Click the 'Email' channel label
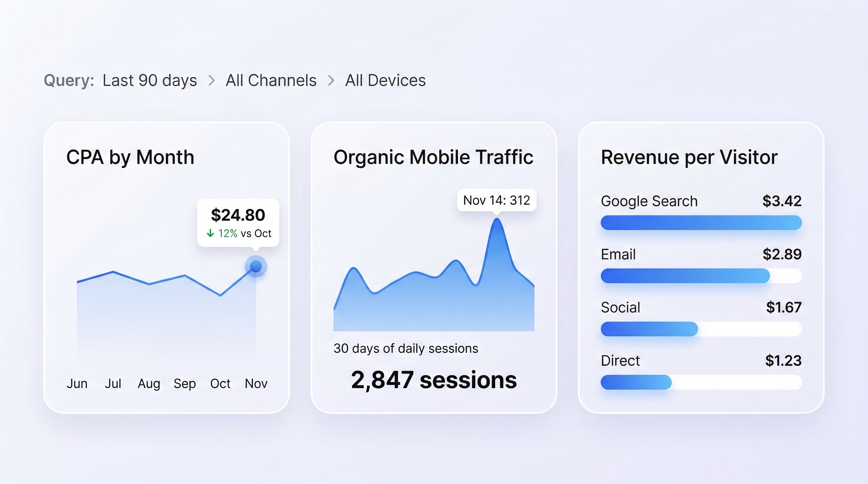868x484 pixels. coord(618,254)
